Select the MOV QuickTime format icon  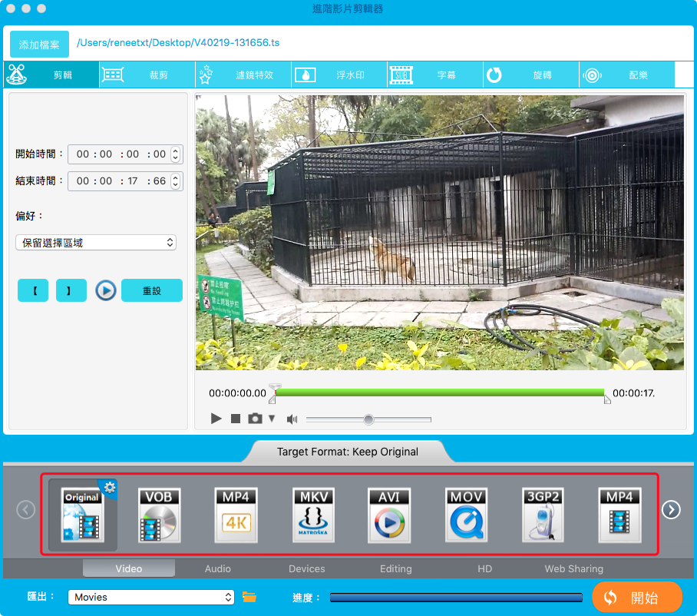(x=466, y=515)
